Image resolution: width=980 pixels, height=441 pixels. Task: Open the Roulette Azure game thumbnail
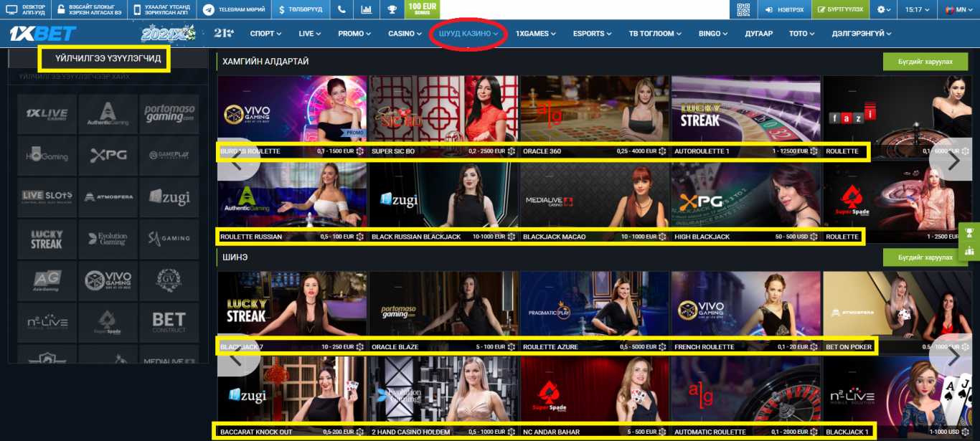click(x=595, y=313)
